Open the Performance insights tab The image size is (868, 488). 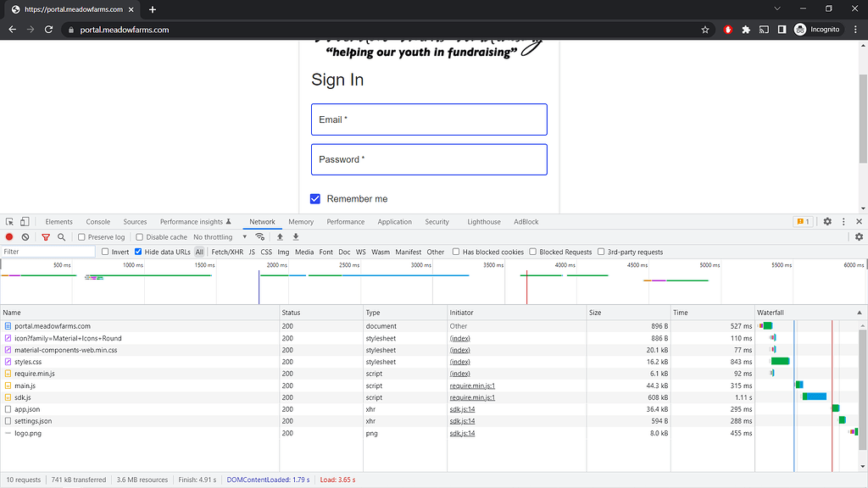(196, 221)
